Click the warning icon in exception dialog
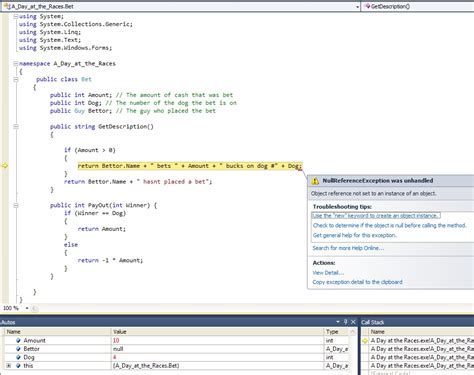Viewport: 474px width, 375px height. coord(315,181)
